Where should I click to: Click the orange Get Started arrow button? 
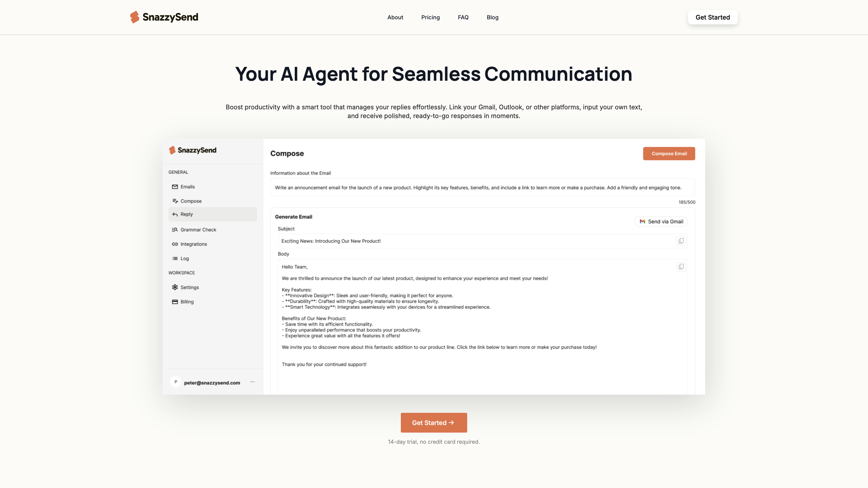[x=434, y=423]
